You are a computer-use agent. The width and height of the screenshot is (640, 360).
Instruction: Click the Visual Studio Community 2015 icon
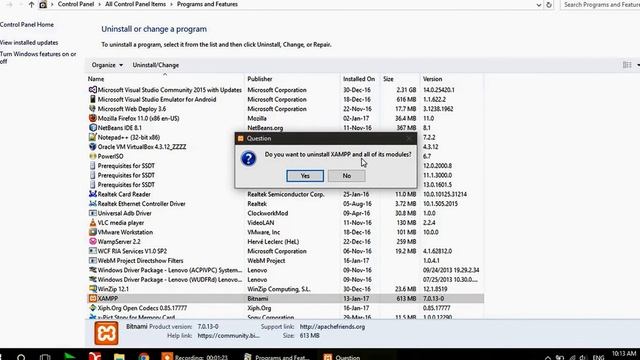[93, 90]
